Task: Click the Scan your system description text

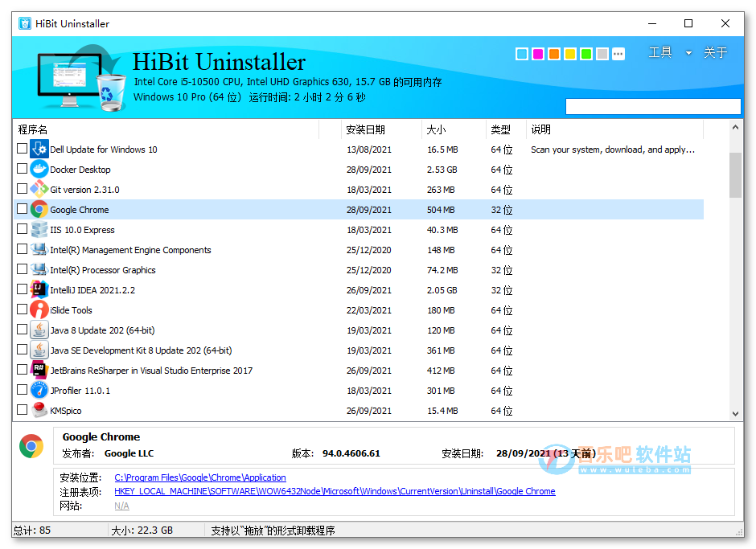Action: (x=613, y=150)
